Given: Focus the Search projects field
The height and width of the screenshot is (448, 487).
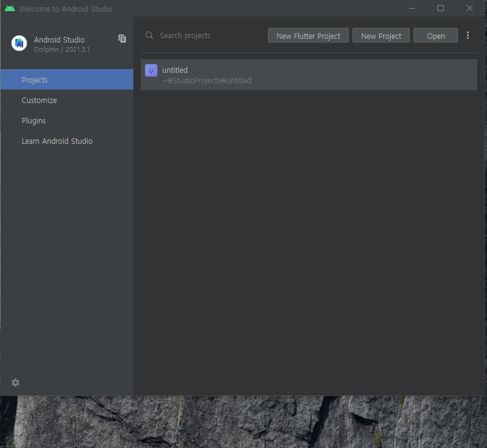Looking at the screenshot, I should click(x=205, y=35).
